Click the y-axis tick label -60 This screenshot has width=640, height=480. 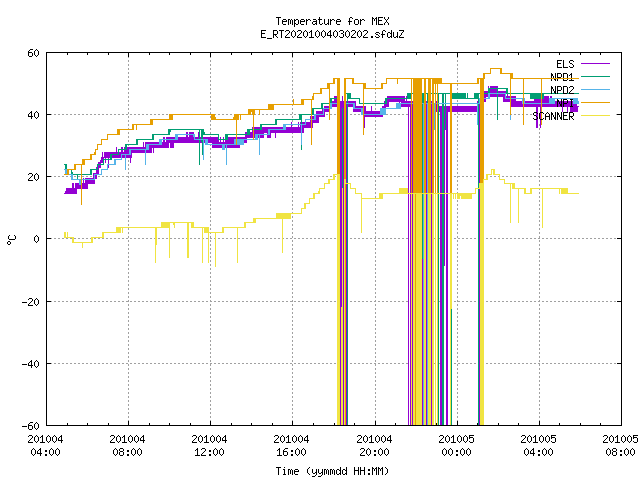pos(31,426)
